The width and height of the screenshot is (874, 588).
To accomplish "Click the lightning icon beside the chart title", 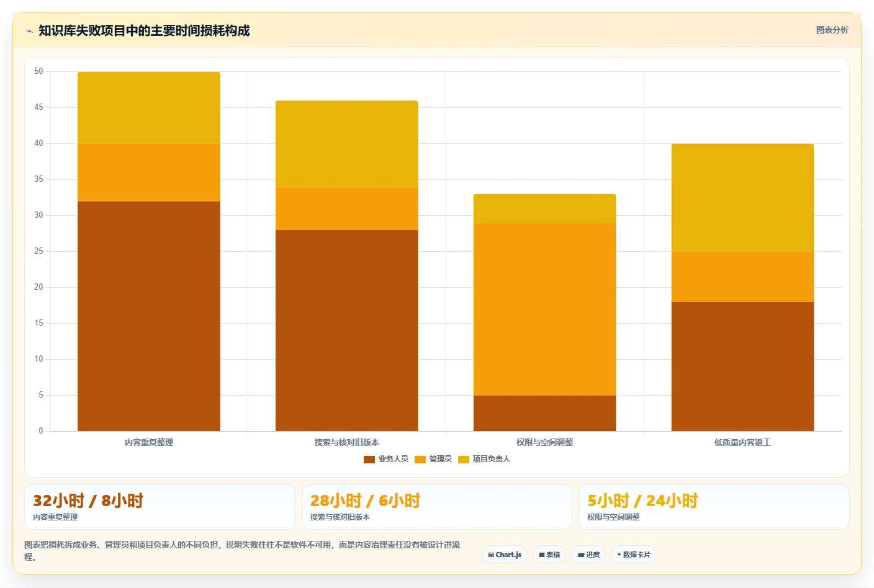I will [29, 31].
